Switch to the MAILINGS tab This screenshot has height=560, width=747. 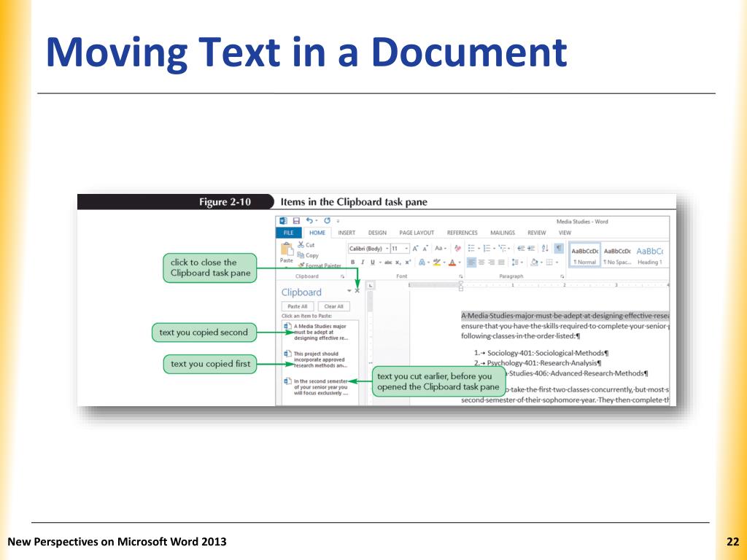(503, 233)
